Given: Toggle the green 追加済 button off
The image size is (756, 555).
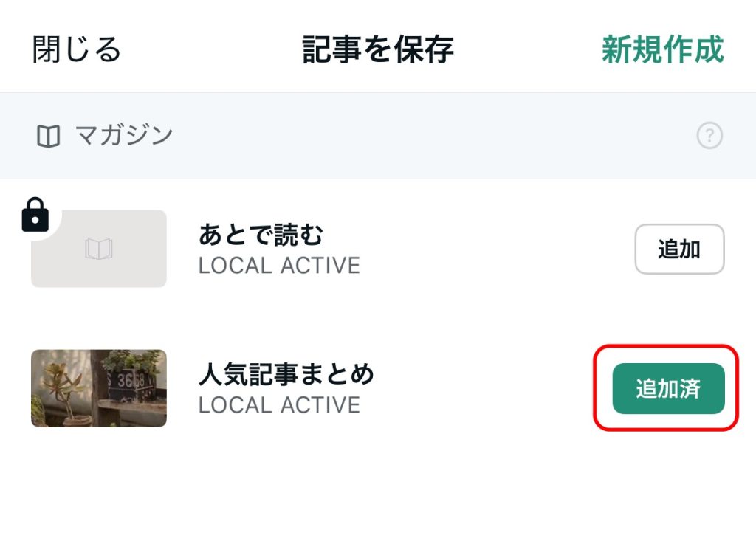Looking at the screenshot, I should pyautogui.click(x=668, y=388).
